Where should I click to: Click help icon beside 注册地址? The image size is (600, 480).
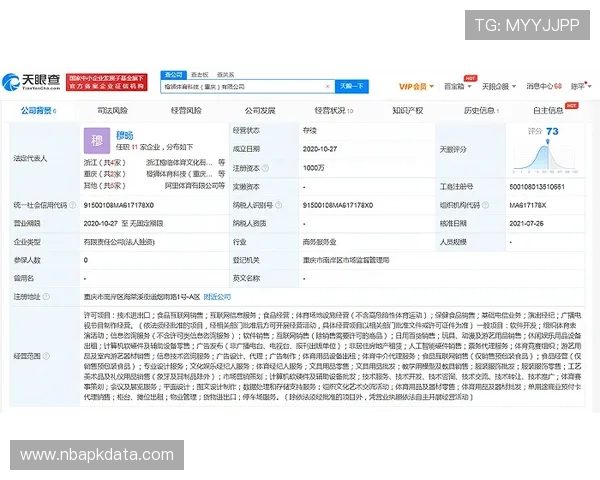click(x=46, y=297)
